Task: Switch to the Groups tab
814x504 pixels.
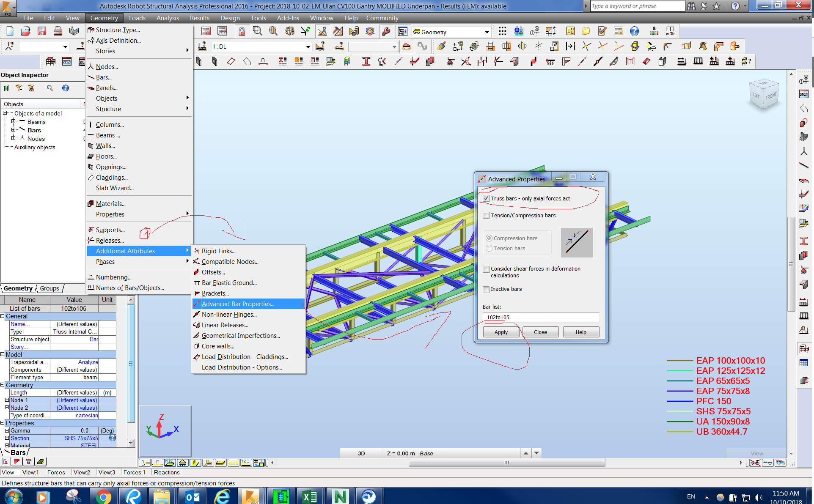Action: point(49,288)
